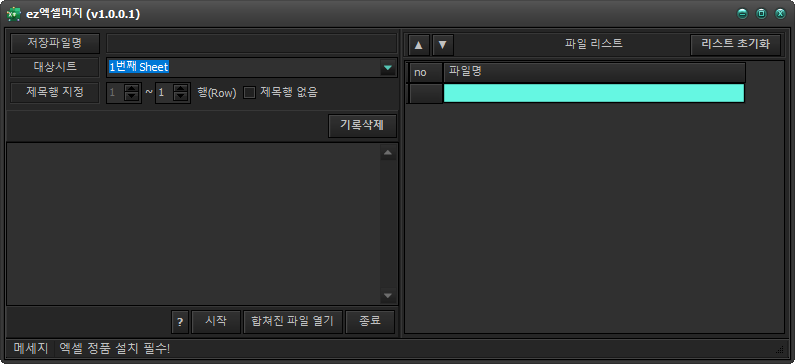Maximize the ez엑셀머지 window
Viewport: 795px width, 364px height.
(762, 14)
